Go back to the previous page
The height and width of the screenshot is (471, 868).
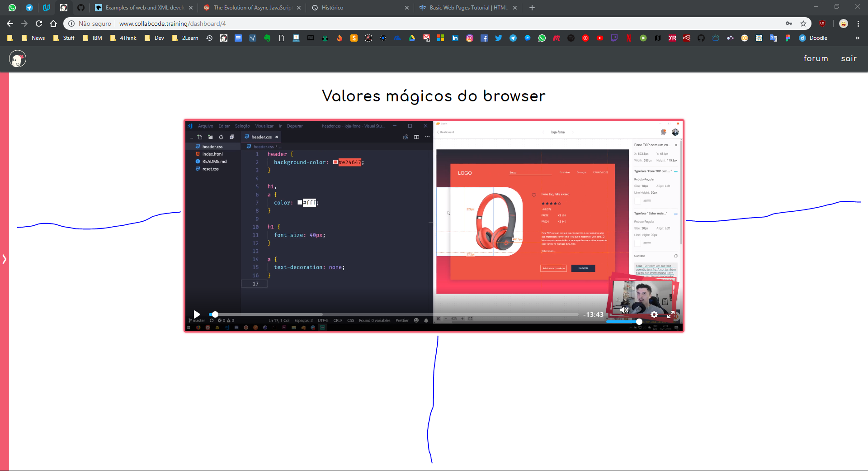(x=10, y=24)
